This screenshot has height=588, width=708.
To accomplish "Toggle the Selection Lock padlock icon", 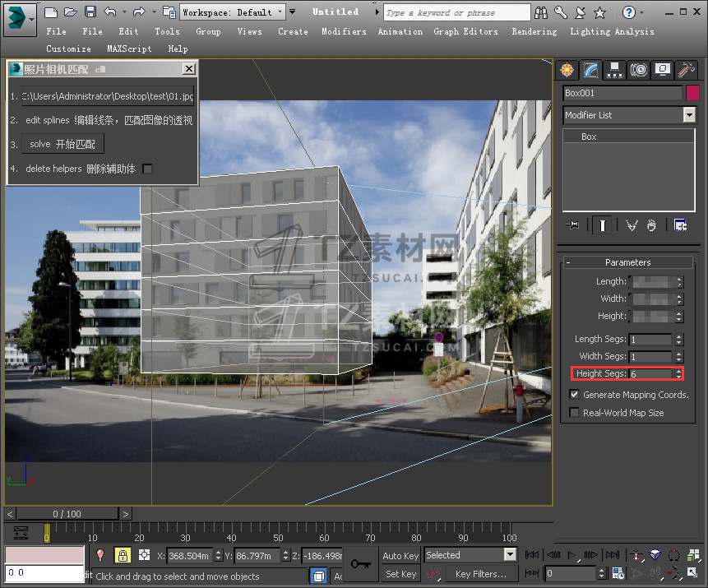I will pyautogui.click(x=123, y=555).
